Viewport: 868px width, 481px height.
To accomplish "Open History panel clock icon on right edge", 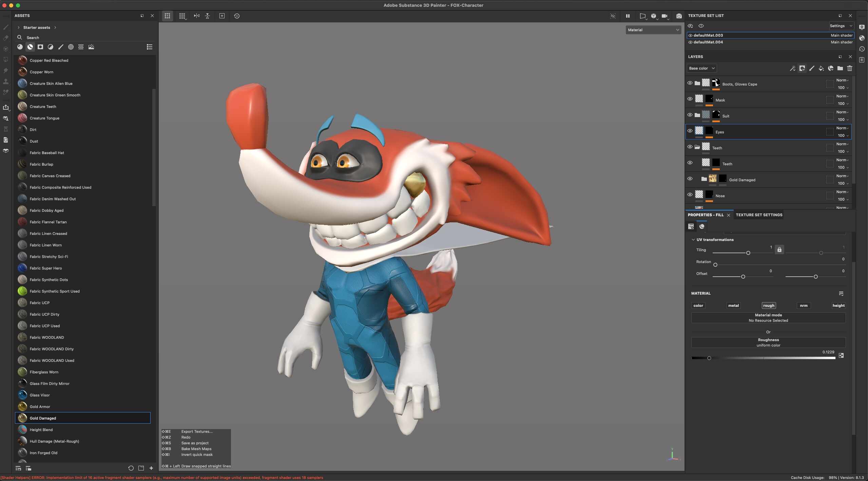I will click(x=862, y=49).
